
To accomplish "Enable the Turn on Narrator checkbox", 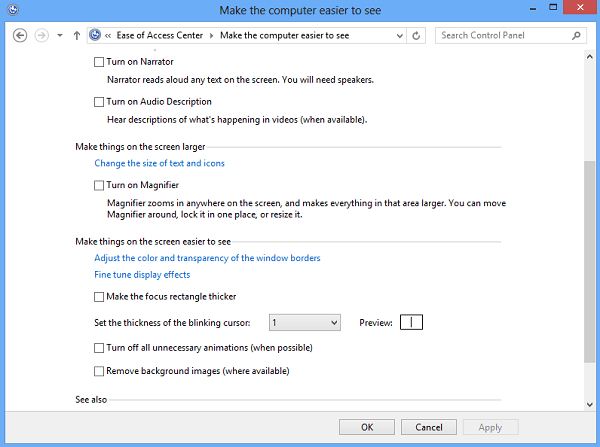I will [99, 62].
